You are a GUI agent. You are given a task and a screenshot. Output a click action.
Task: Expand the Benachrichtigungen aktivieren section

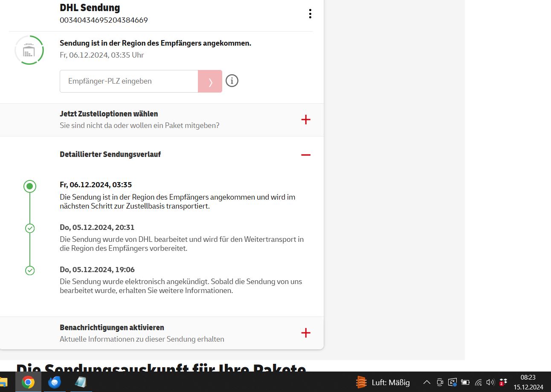(x=306, y=333)
